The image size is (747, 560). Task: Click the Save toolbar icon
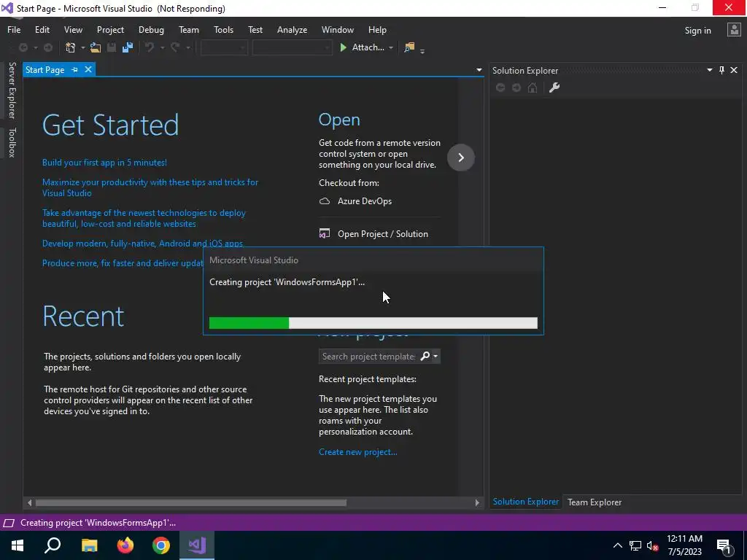(112, 47)
